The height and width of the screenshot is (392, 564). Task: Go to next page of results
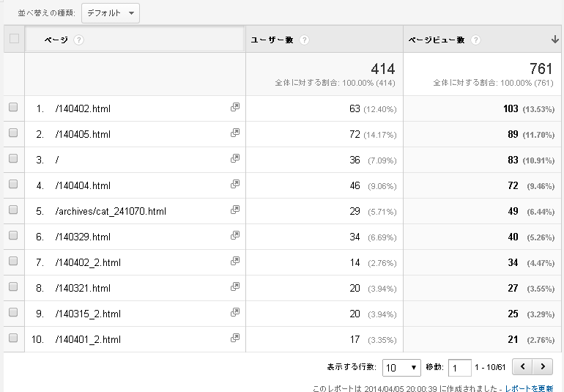[543, 366]
